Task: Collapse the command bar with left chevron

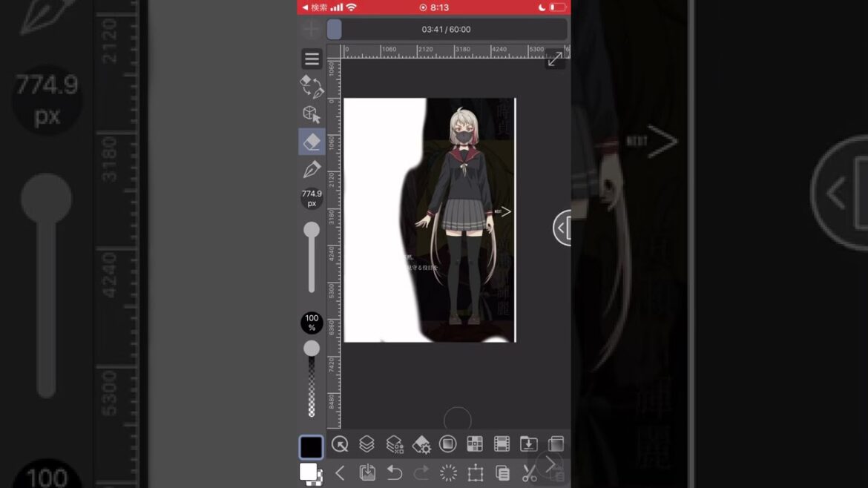Action: (x=340, y=473)
